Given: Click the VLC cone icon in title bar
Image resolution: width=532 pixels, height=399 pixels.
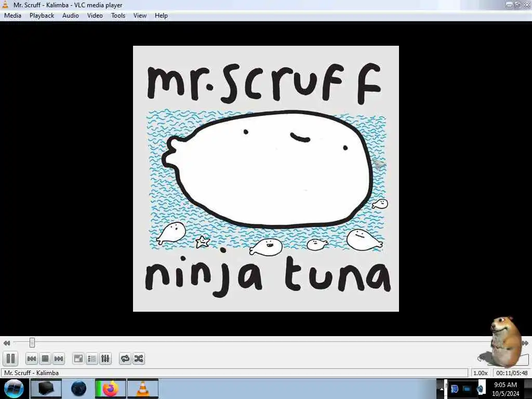Looking at the screenshot, I should tap(5, 4).
